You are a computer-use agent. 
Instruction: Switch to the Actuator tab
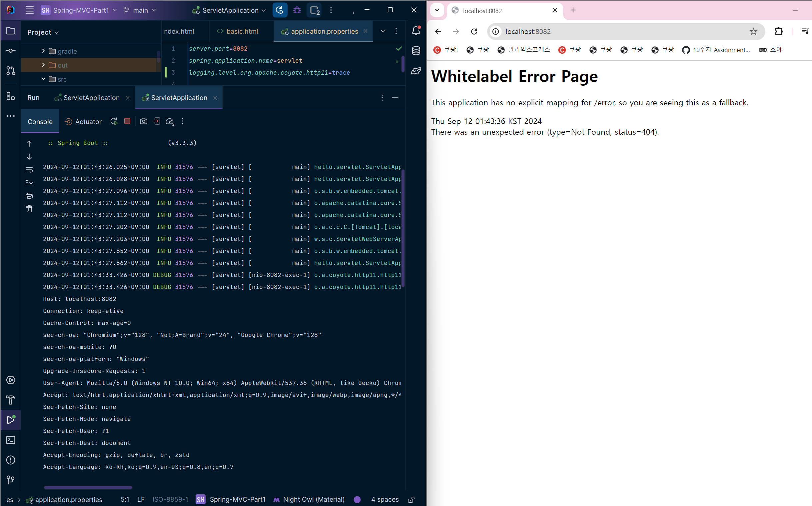[x=83, y=121]
